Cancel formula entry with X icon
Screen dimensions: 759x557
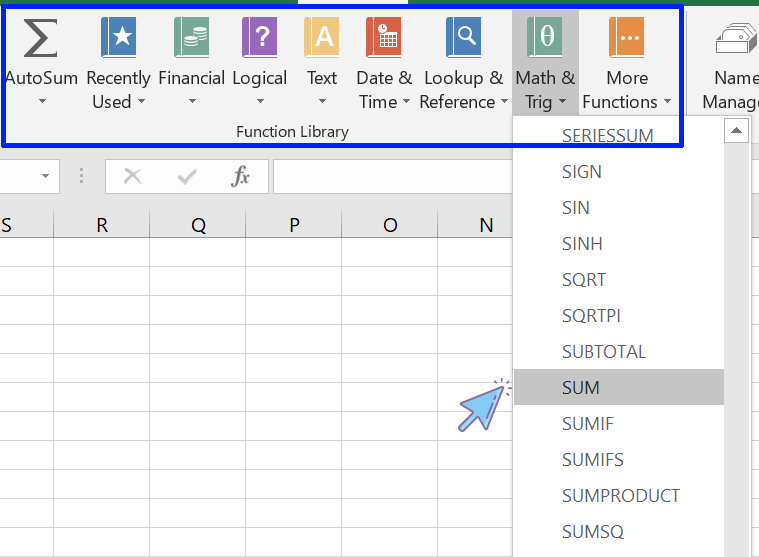tap(133, 176)
